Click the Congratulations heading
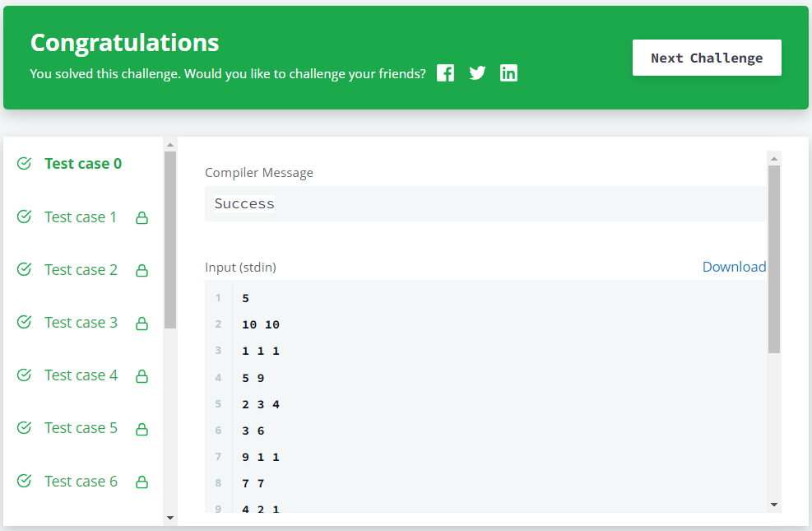The height and width of the screenshot is (531, 812). (125, 43)
